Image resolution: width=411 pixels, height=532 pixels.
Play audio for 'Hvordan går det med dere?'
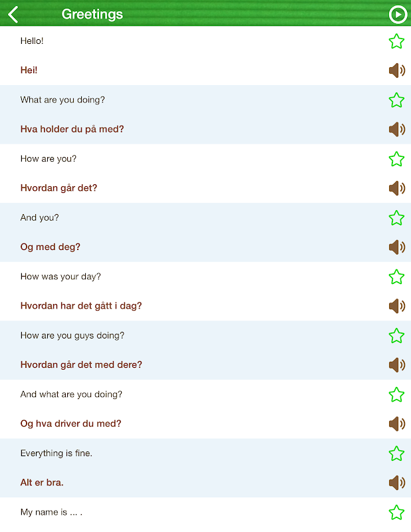397,364
